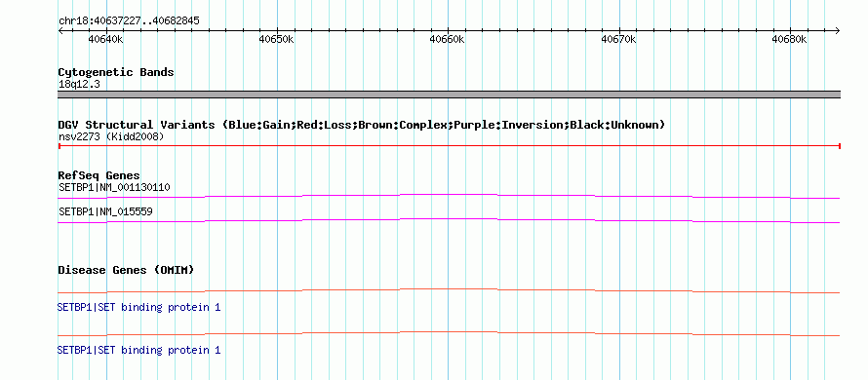This screenshot has height=380, width=868.
Task: Select the RefSeq Genes track title
Action: coord(99,176)
